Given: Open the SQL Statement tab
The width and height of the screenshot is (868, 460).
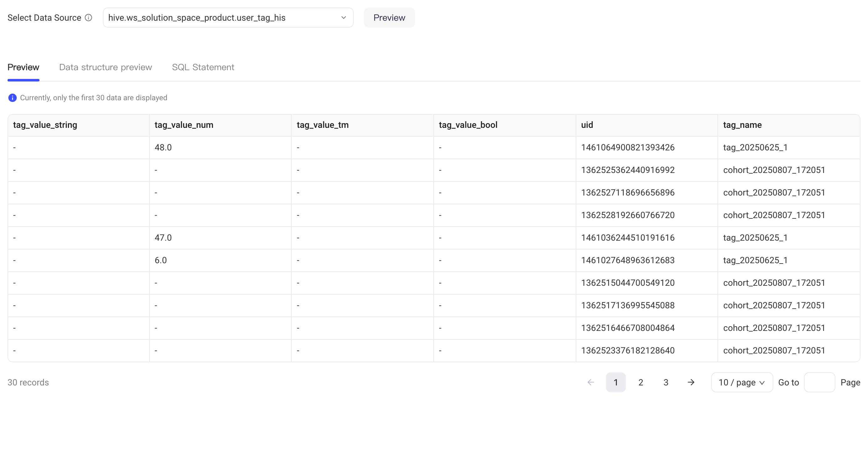Looking at the screenshot, I should (x=203, y=67).
